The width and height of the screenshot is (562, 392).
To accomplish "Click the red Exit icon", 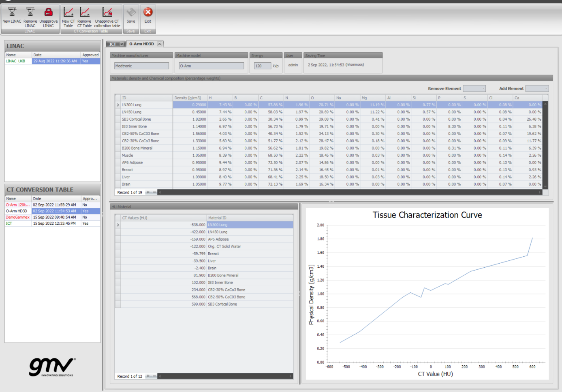I will [148, 12].
